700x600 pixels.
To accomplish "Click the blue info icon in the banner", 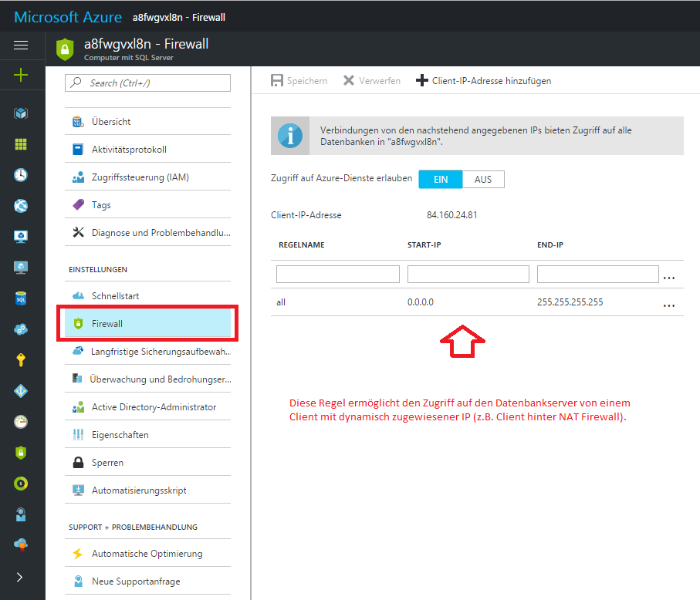I will coord(290,136).
